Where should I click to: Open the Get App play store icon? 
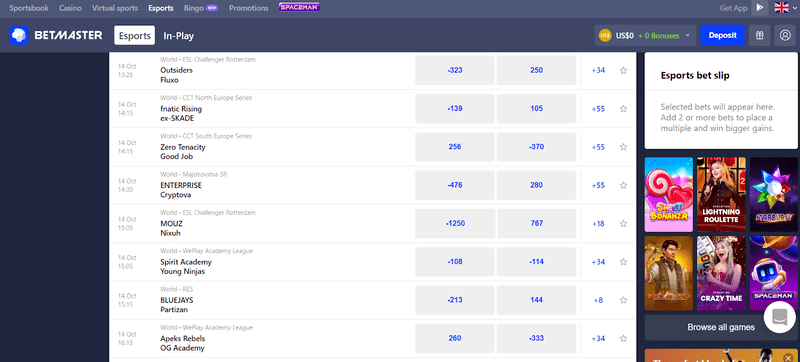click(760, 8)
